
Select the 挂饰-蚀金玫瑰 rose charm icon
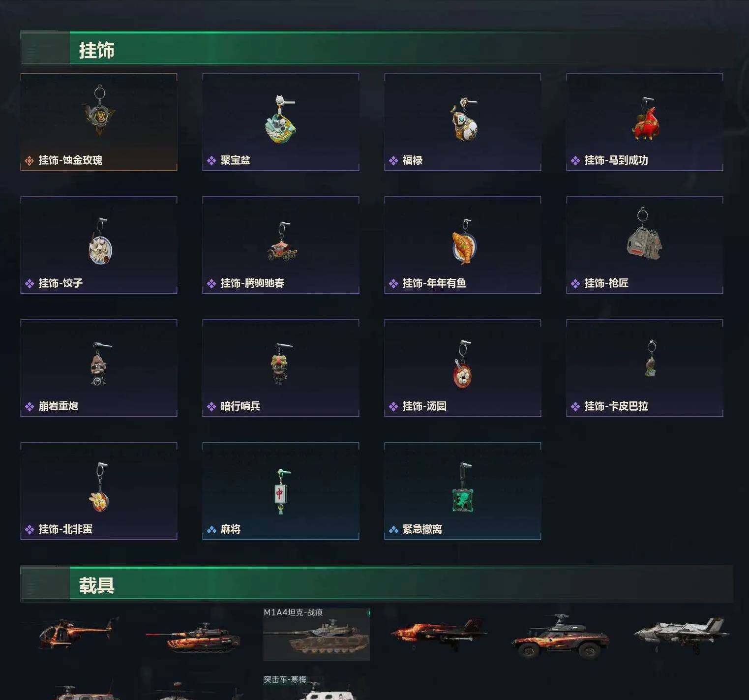pyautogui.click(x=99, y=111)
